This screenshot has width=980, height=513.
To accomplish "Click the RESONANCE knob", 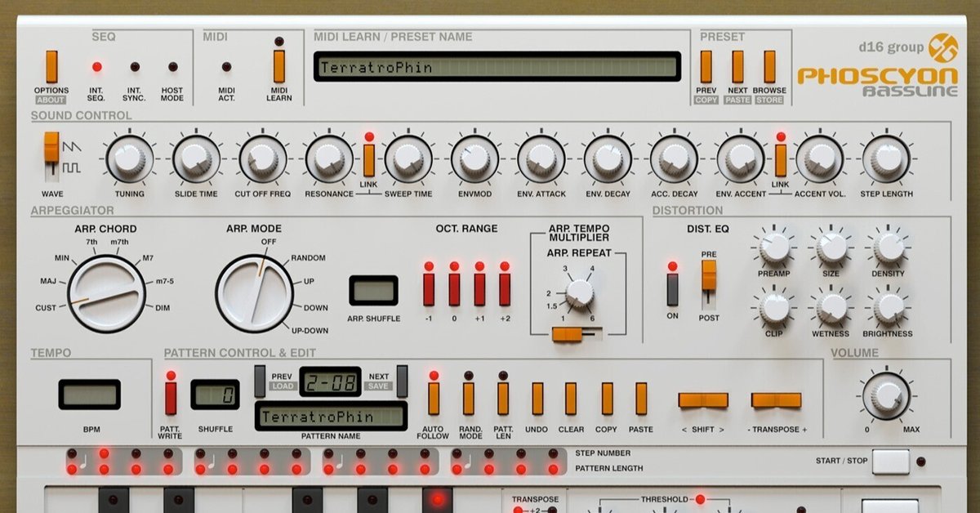I will tap(329, 158).
